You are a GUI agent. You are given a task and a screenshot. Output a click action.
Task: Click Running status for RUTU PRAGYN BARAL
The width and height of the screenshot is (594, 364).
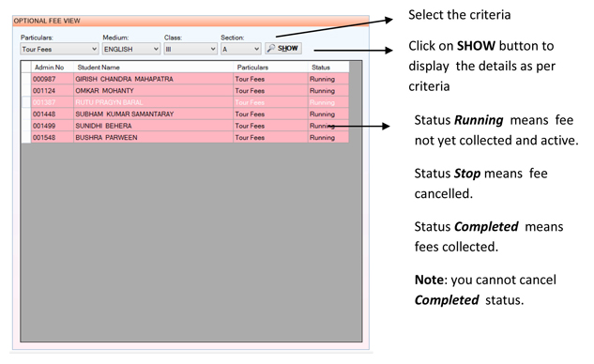coord(328,102)
